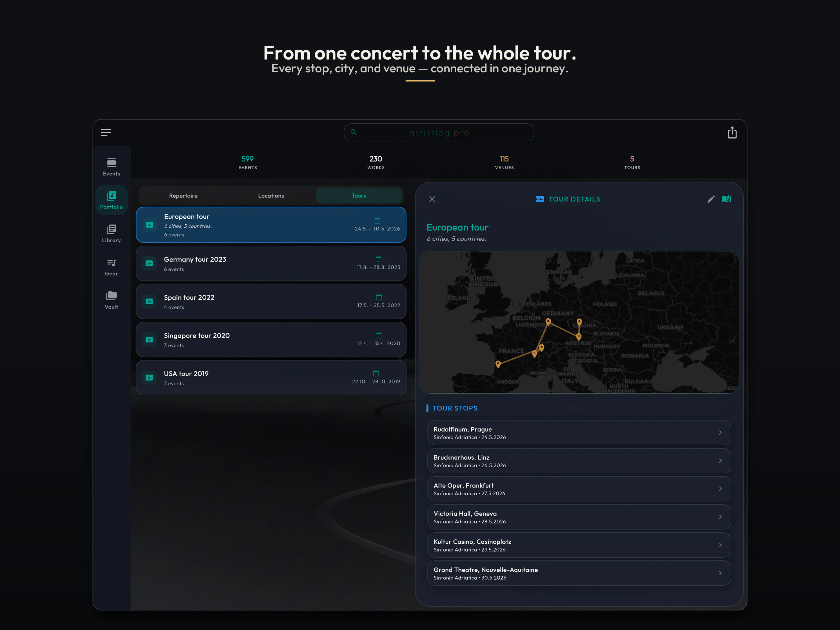Click the "Kultur Casino, Casinoplatz" stop title
The width and height of the screenshot is (840, 630).
472,541
